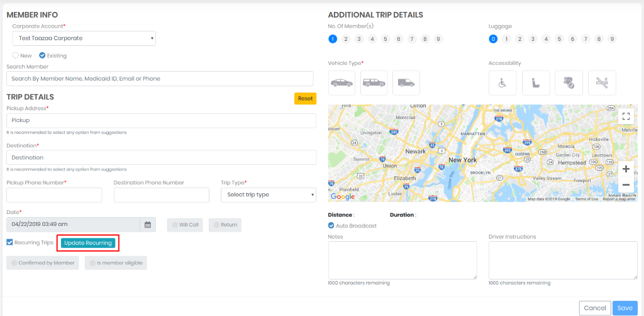Screen dimensions: 644x316
Task: Set number of members to 4
Action: pos(372,39)
